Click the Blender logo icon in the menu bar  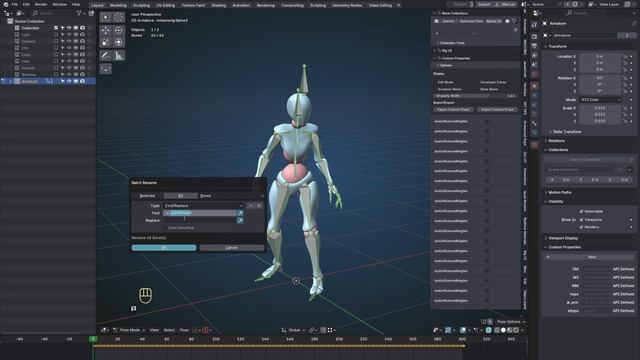[6, 4]
